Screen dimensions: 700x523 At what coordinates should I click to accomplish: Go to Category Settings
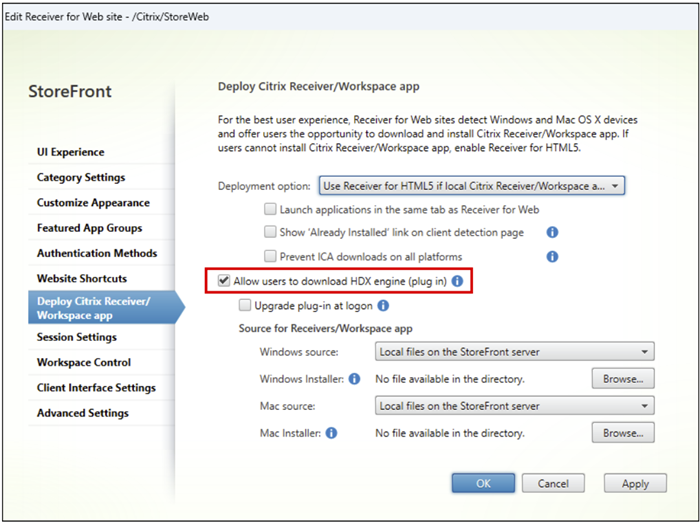81,177
